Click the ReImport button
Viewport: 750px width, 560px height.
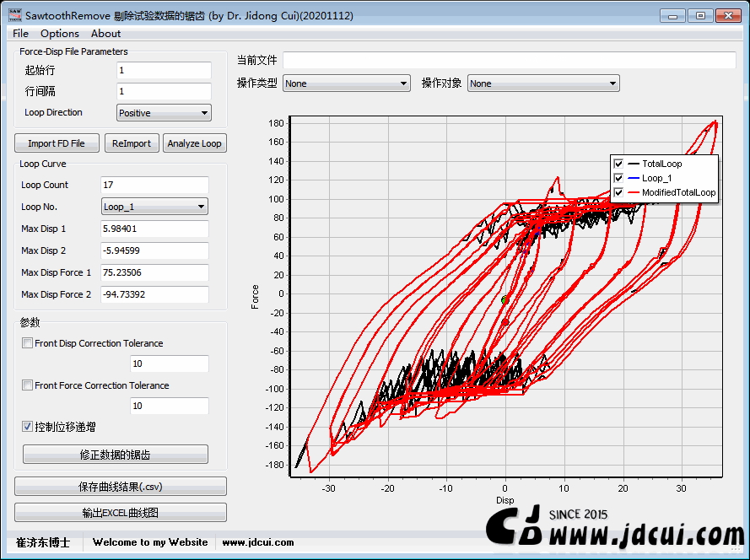[x=132, y=143]
